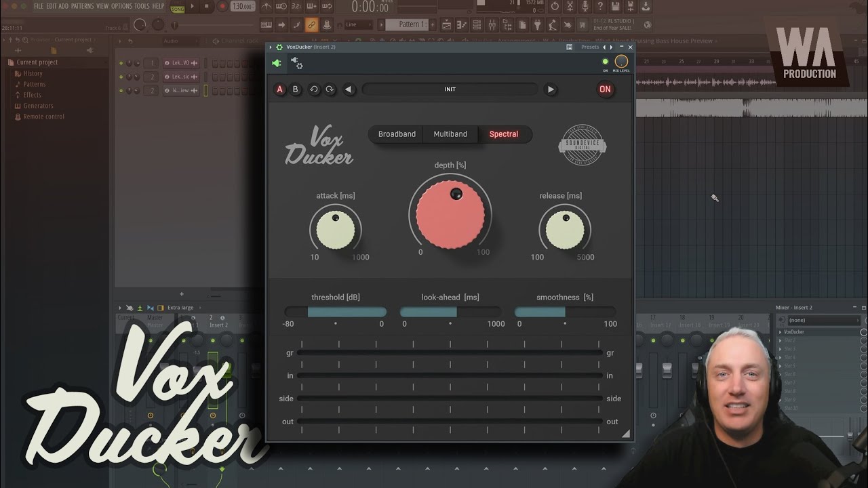Image resolution: width=868 pixels, height=488 pixels.
Task: Open Remote control in browser tree
Action: [43, 117]
